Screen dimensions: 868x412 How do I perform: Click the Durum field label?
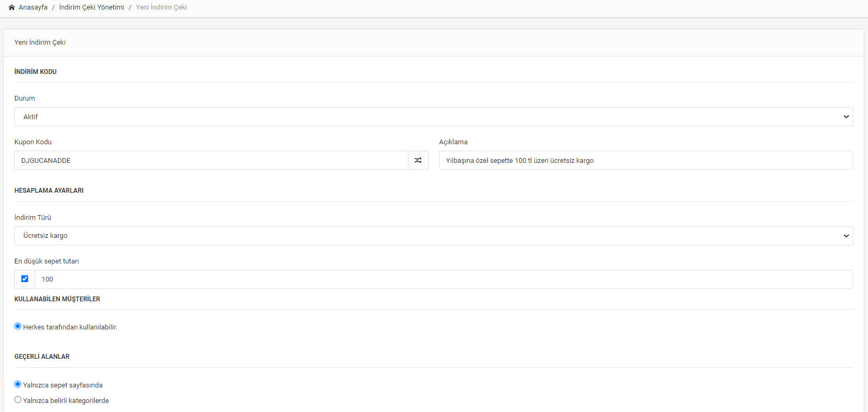point(24,98)
